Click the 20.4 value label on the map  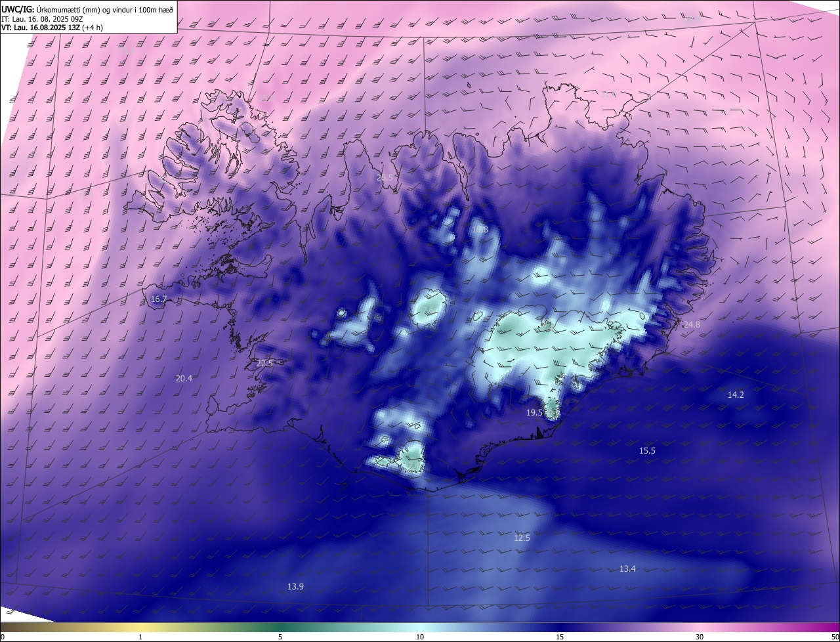tap(184, 379)
